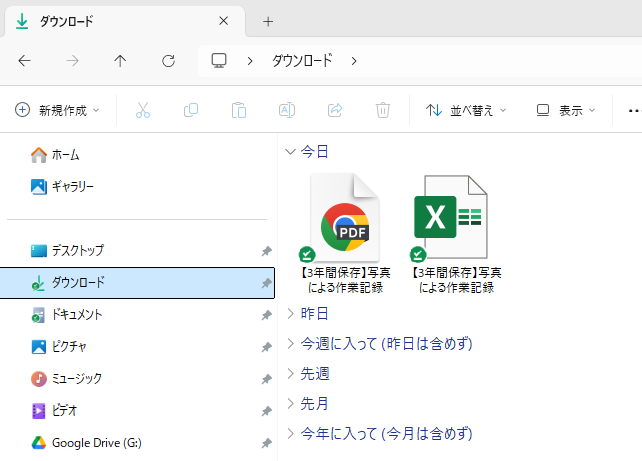This screenshot has width=642, height=461.
Task: Open the 表示 view menu
Action: point(566,110)
